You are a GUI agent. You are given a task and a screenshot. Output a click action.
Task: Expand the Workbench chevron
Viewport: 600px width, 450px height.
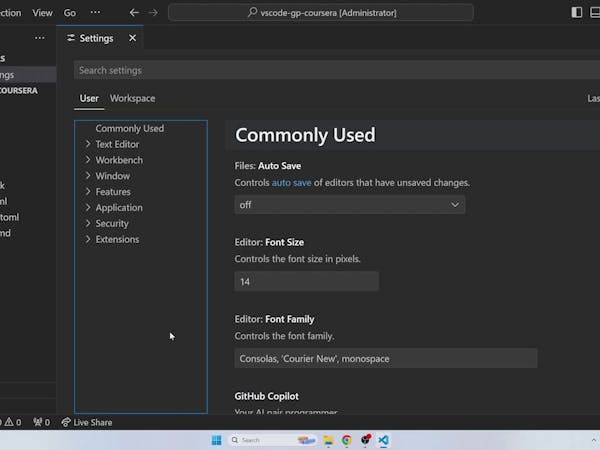88,160
